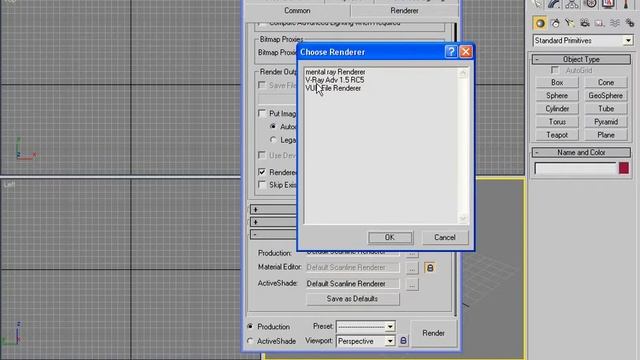
Task: Choose the Pyramid object type
Action: (606, 122)
